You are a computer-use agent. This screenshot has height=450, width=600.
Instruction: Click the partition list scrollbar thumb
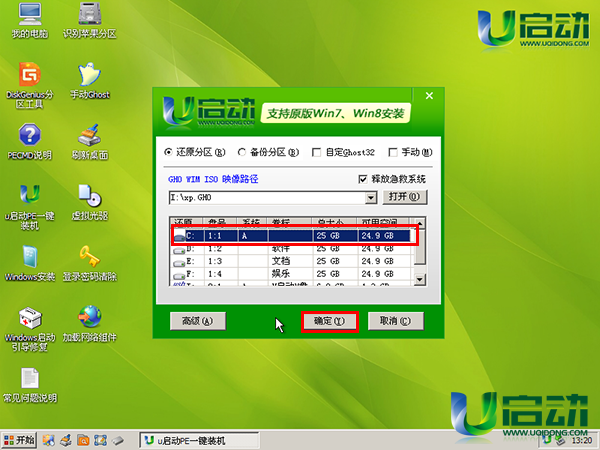coord(420,246)
